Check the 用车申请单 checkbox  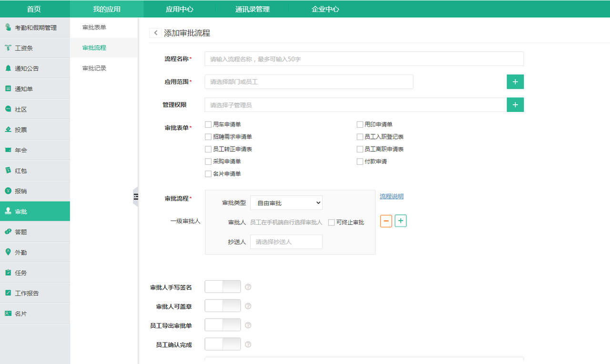[x=208, y=124]
